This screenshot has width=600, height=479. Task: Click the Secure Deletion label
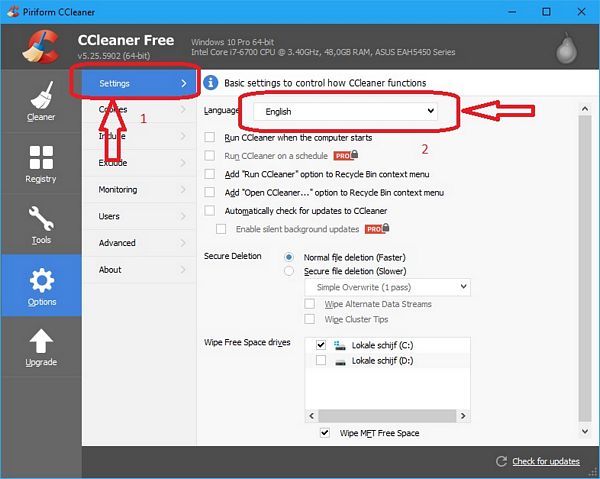233,256
